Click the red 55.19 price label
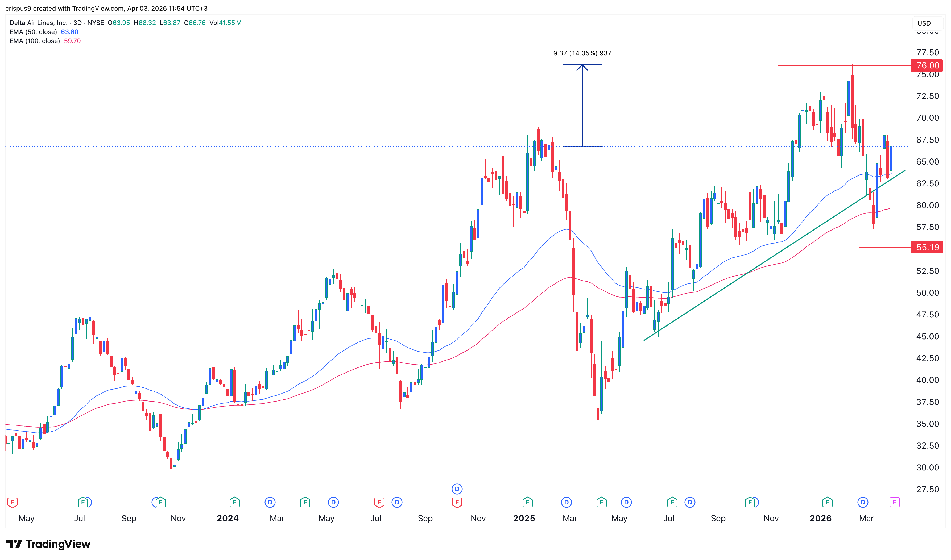Image resolution: width=951 pixels, height=560 pixels. coord(927,248)
